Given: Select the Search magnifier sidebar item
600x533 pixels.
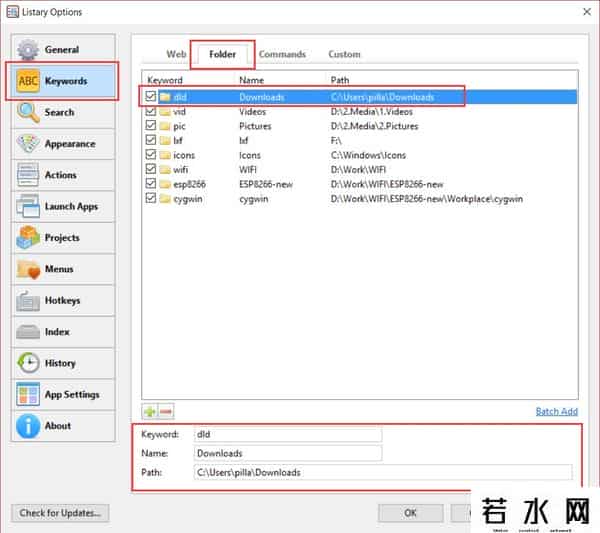Looking at the screenshot, I should (59, 112).
